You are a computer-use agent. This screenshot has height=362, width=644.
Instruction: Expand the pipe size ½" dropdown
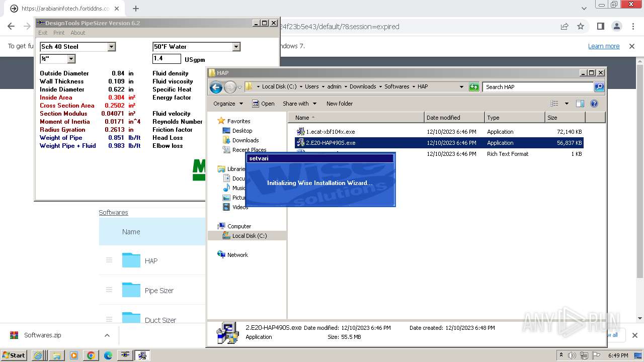click(x=71, y=59)
